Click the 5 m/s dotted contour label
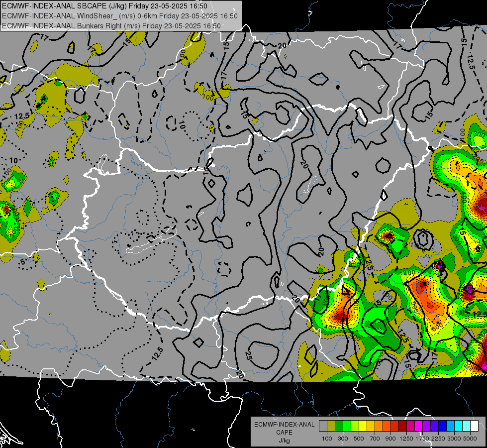487x448 pixels. coord(23,262)
